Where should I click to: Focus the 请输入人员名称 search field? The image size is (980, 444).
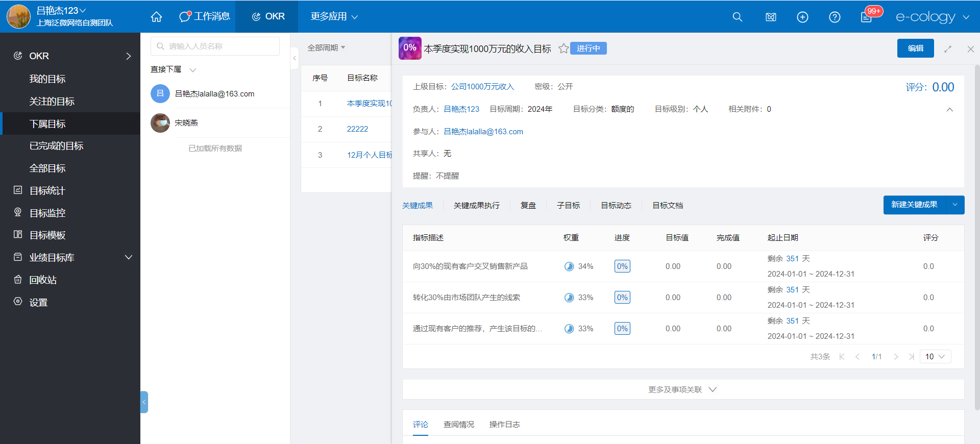(215, 46)
